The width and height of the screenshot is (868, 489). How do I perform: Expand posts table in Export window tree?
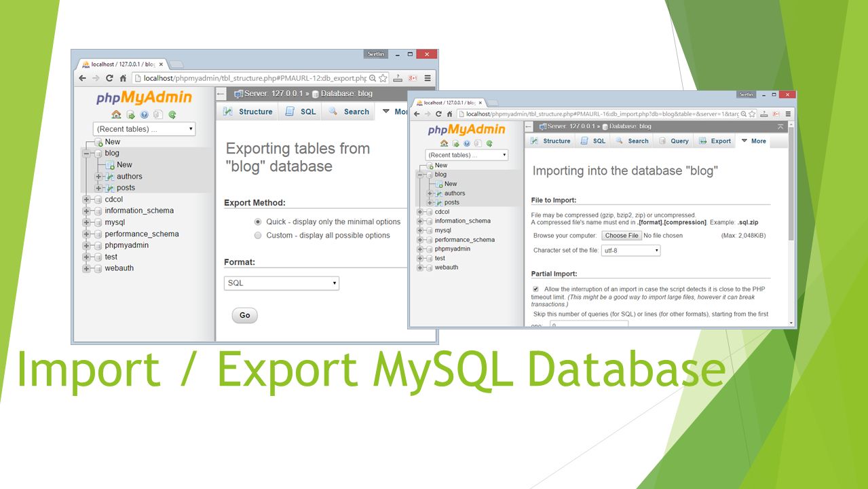[98, 188]
